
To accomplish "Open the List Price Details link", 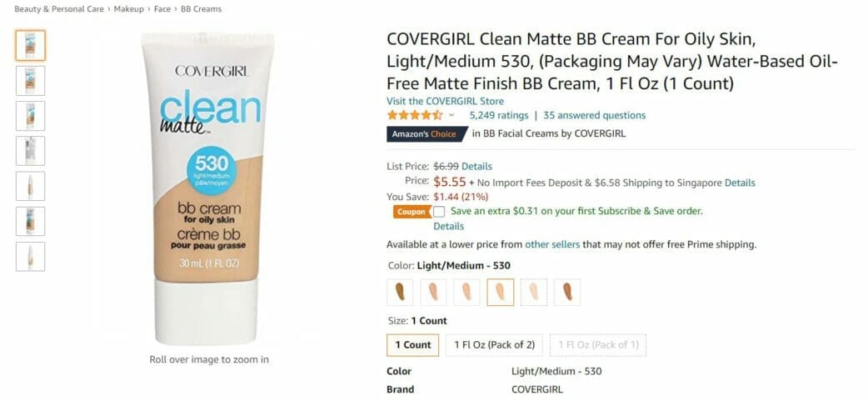I will pyautogui.click(x=476, y=166).
